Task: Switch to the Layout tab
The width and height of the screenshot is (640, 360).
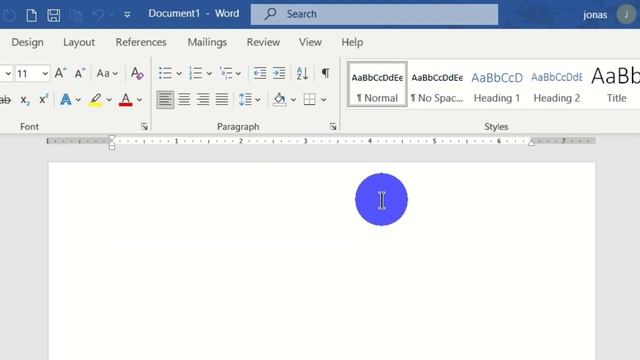Action: coord(79,42)
